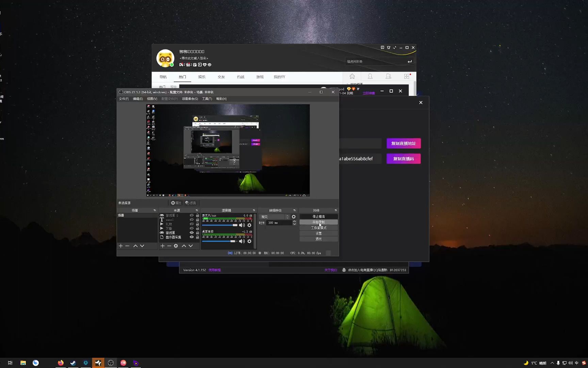Open 工具(T) menu in OBS
Screen dimensions: 588x368
(207, 99)
